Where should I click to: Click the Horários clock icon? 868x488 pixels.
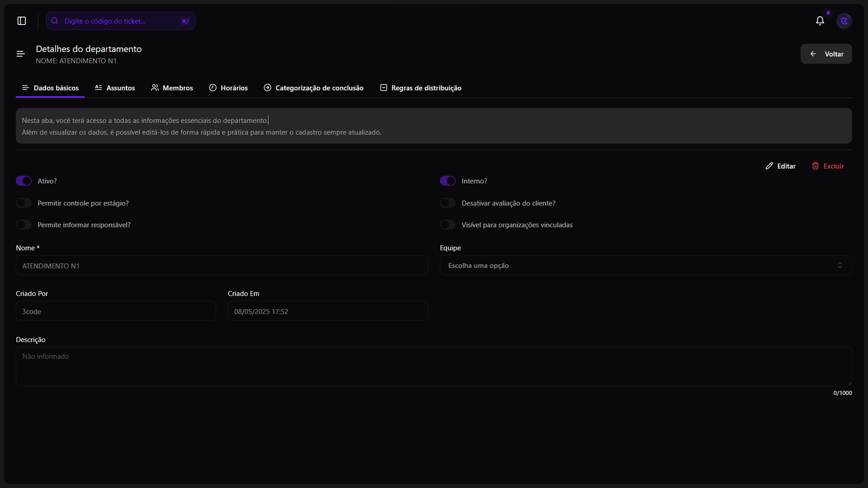pyautogui.click(x=212, y=88)
